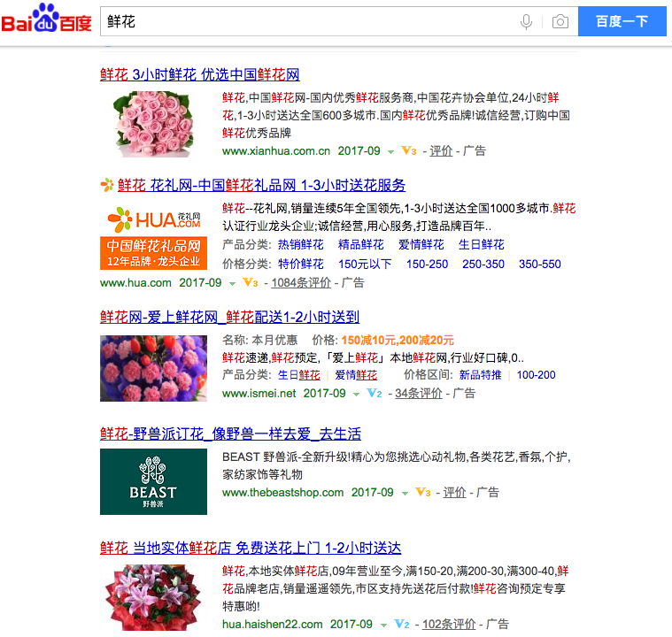Open the 精品鲜花 category link

click(x=361, y=244)
